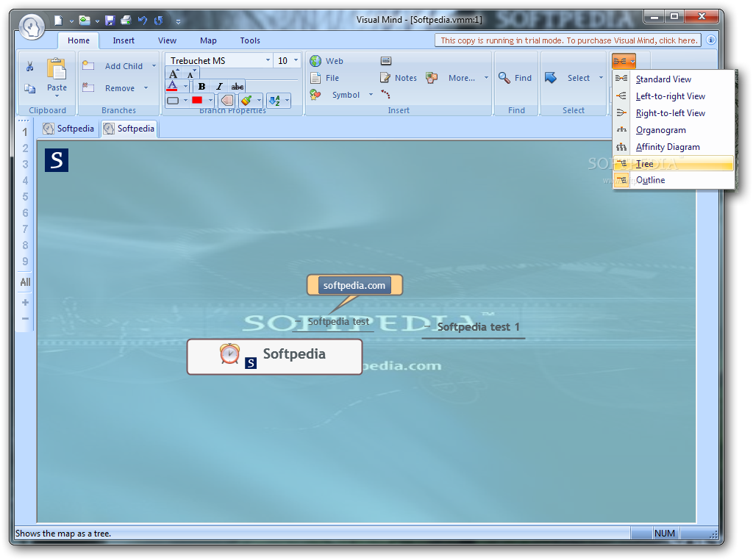
Task: Select Affinity Diagram layout
Action: 674,147
